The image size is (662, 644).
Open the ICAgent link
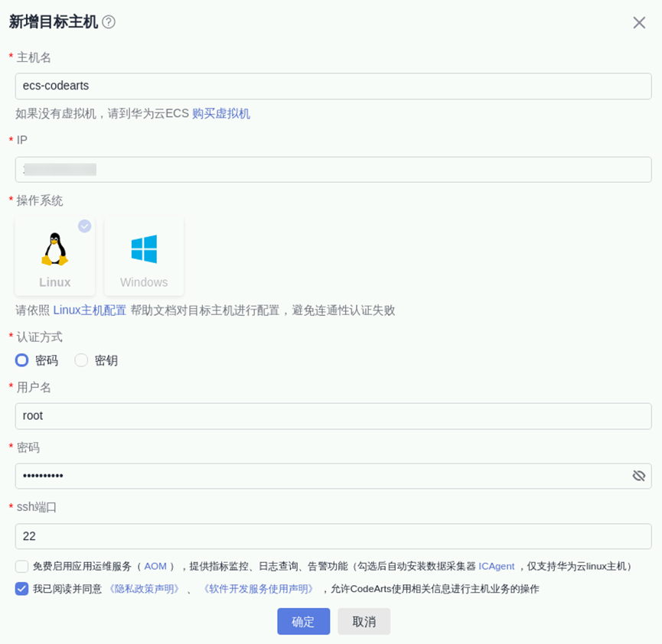(x=496, y=566)
